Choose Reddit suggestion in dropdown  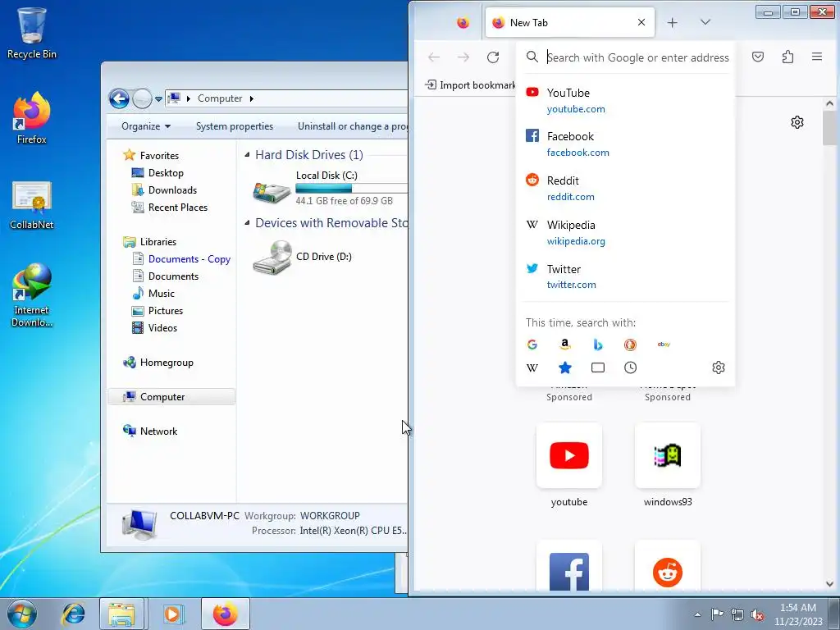pos(625,188)
